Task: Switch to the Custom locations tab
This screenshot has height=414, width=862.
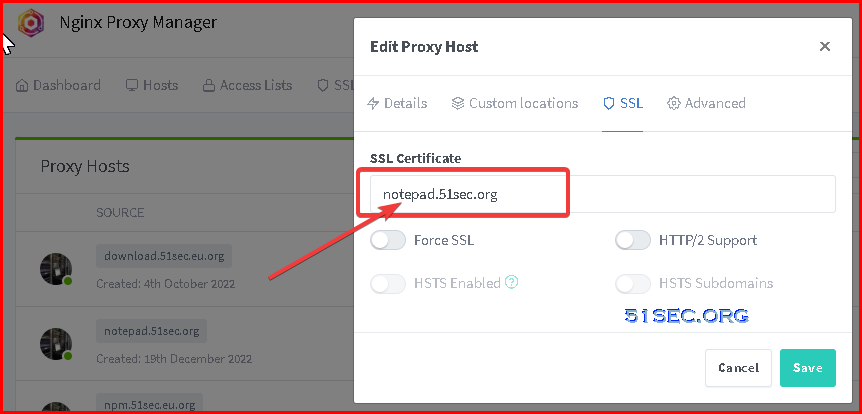Action: click(x=515, y=103)
